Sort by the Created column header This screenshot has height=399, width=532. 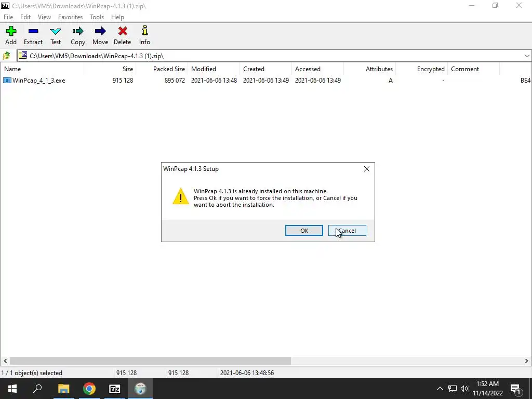(x=265, y=69)
